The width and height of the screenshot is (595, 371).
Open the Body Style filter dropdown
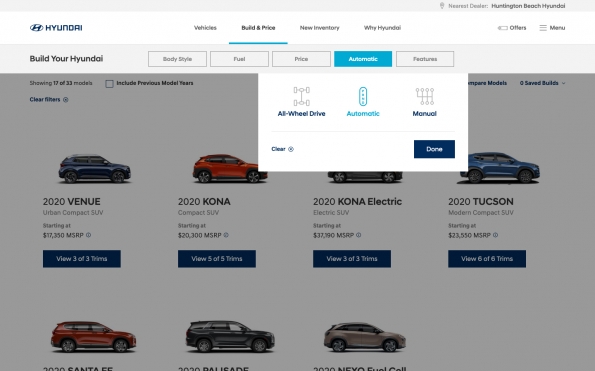pos(177,59)
